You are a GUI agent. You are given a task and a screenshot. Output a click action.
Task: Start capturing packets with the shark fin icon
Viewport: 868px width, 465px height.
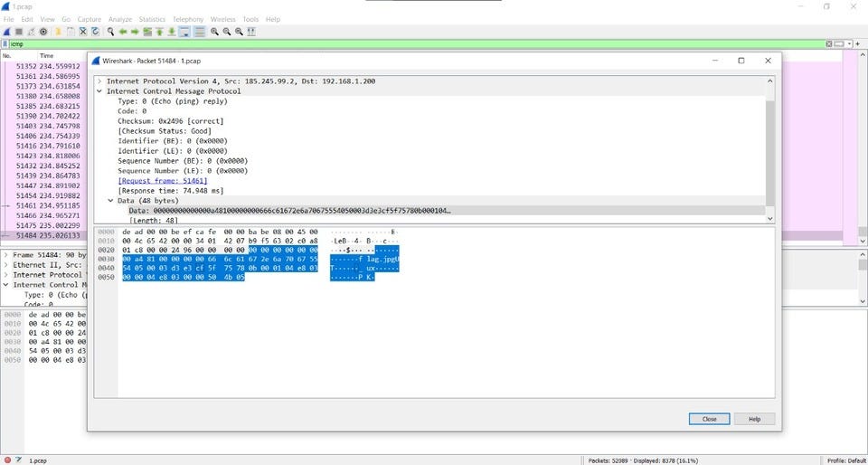6,32
